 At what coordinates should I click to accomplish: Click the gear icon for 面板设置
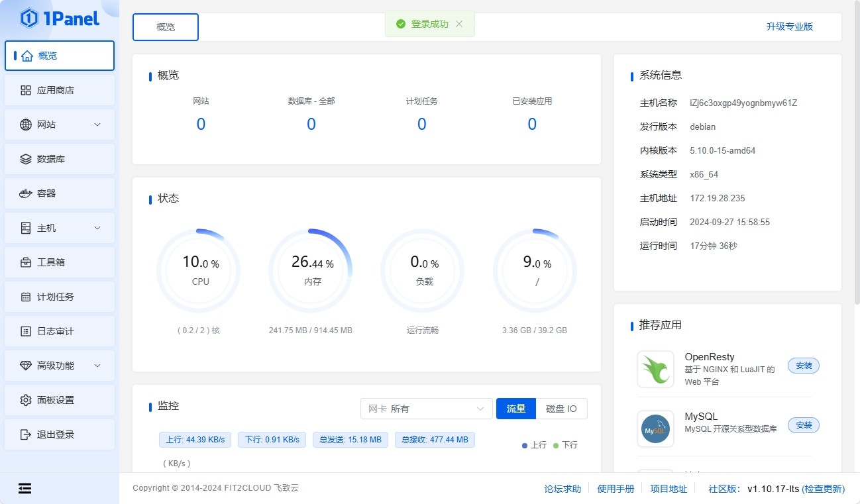tap(26, 400)
